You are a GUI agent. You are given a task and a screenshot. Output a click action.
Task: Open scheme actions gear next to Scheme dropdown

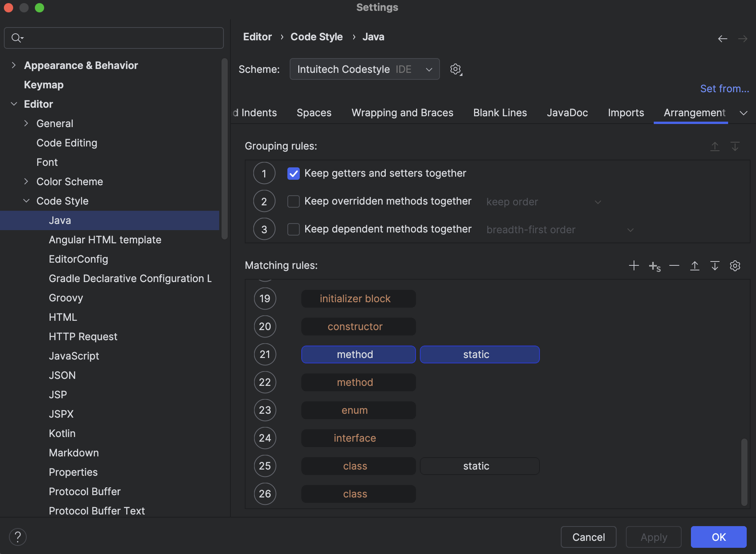(456, 69)
